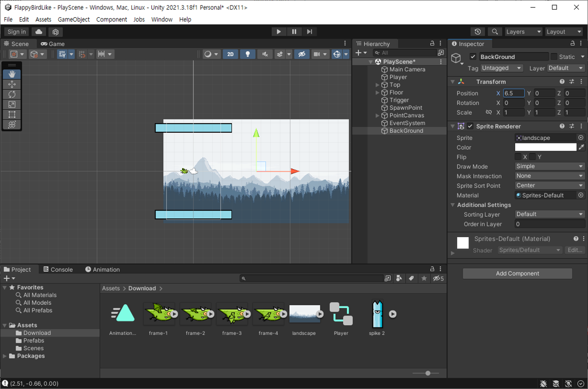This screenshot has width=588, height=389.
Task: Click the shader Edit... button
Action: pos(574,250)
